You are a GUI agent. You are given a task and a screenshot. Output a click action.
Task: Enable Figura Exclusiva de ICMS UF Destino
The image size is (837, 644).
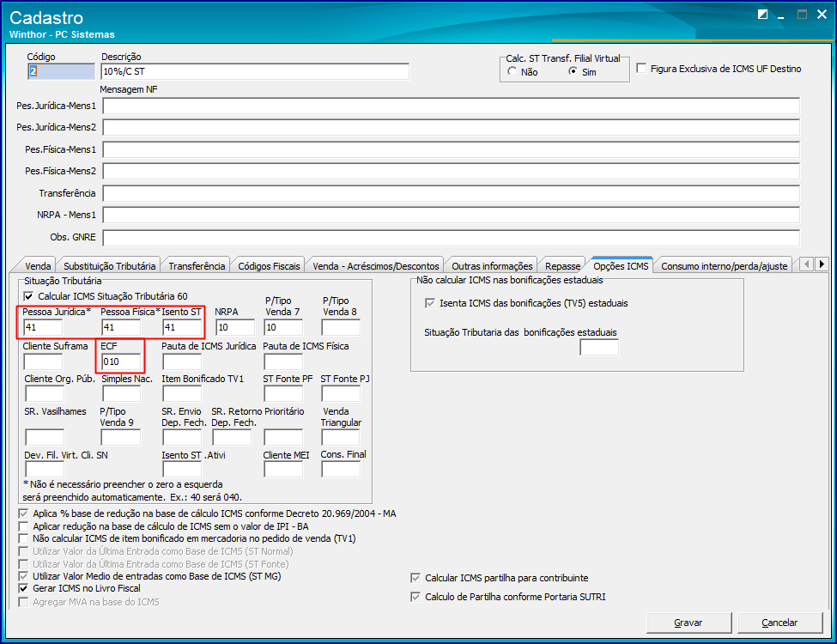click(x=641, y=69)
